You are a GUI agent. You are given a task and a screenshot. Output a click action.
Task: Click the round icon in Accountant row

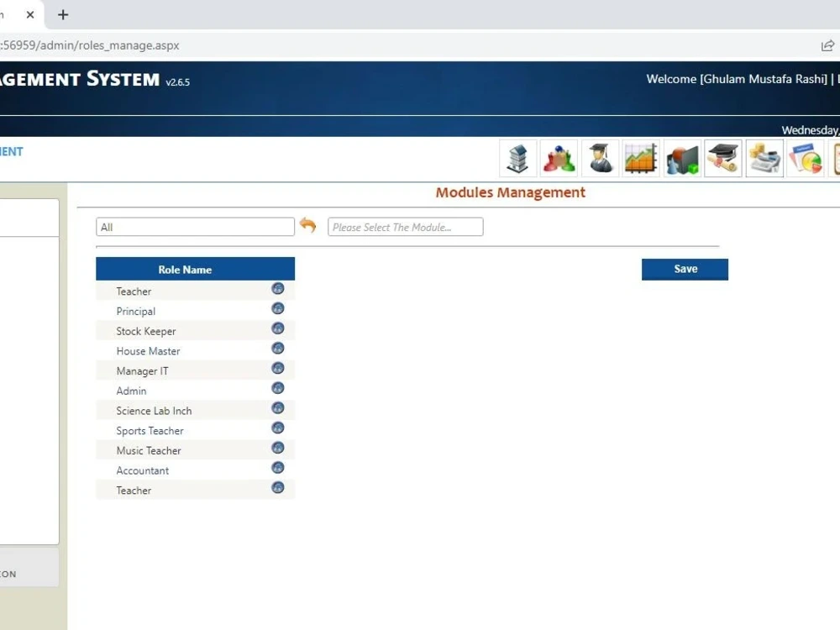tap(277, 468)
